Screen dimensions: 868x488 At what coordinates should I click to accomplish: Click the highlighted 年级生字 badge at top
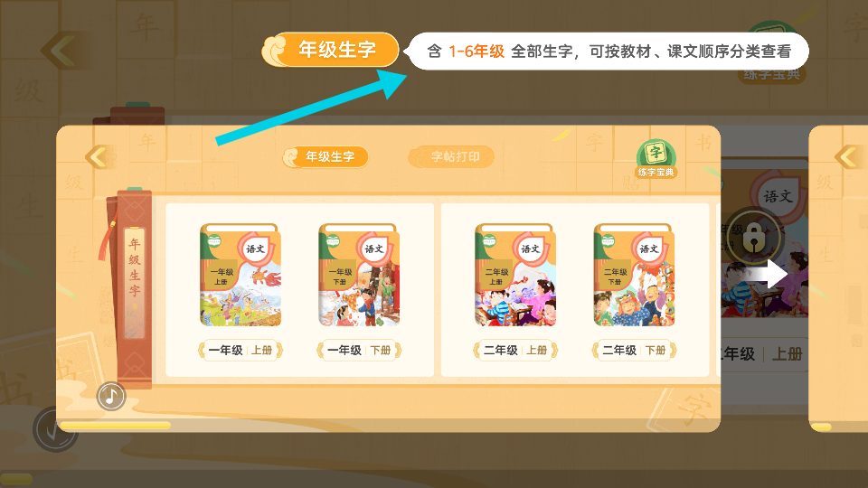(331, 50)
